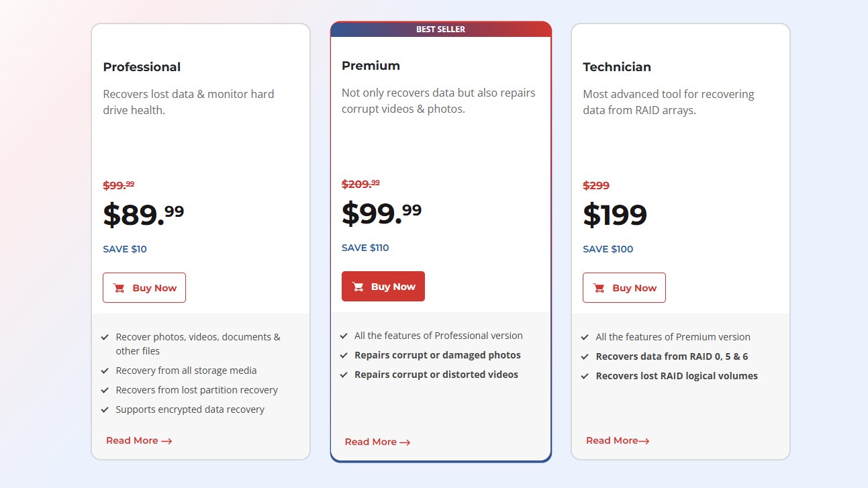Click the Premium plan title text
The height and width of the screenshot is (488, 868).
(371, 66)
